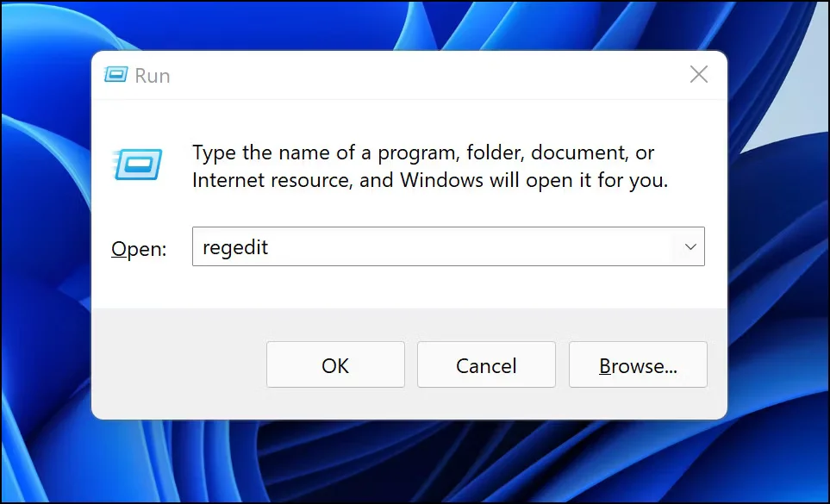Image resolution: width=830 pixels, height=504 pixels.
Task: Click the Browse button with ellipsis
Action: 637,364
